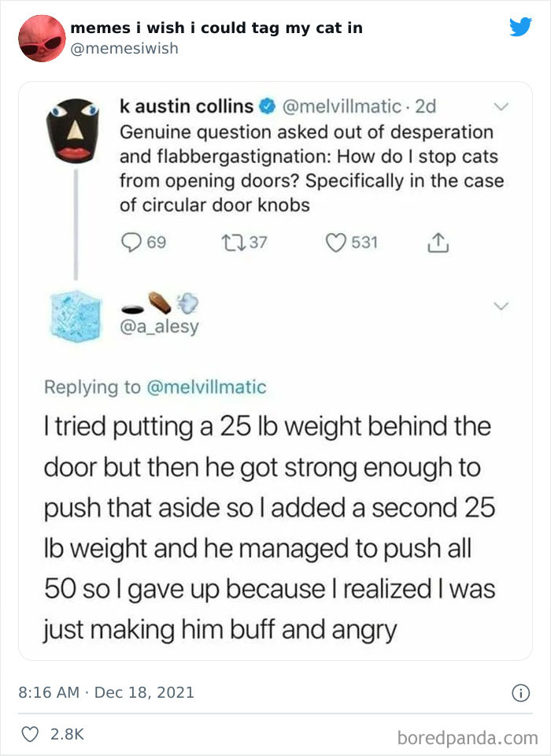Click the verified badge next to k austin collins
The height and width of the screenshot is (756, 551).
click(x=267, y=106)
